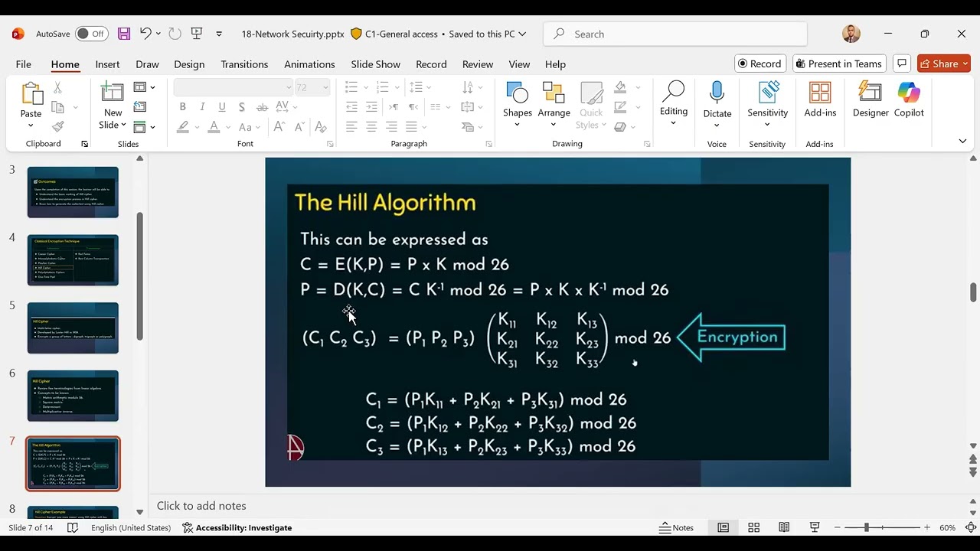
Task: Click the Dictate microphone icon
Action: point(717,93)
